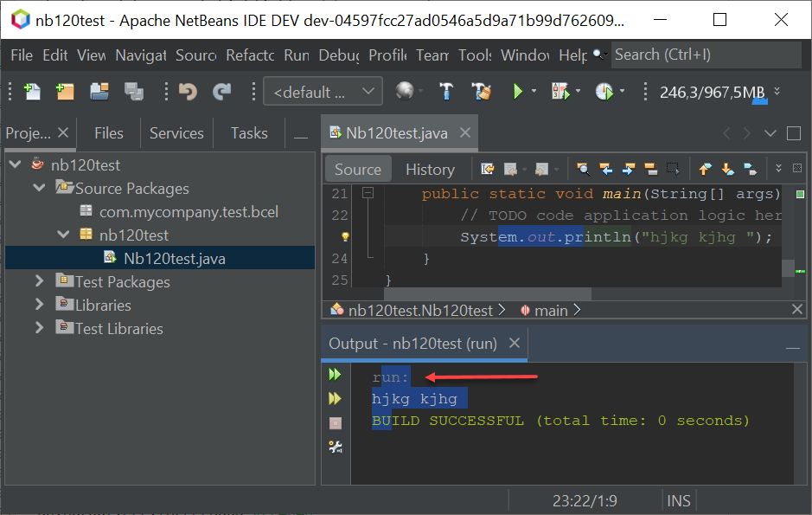Toggle Highlight Search in the editor toolbar
Image resolution: width=812 pixels, height=515 pixels.
(650, 169)
